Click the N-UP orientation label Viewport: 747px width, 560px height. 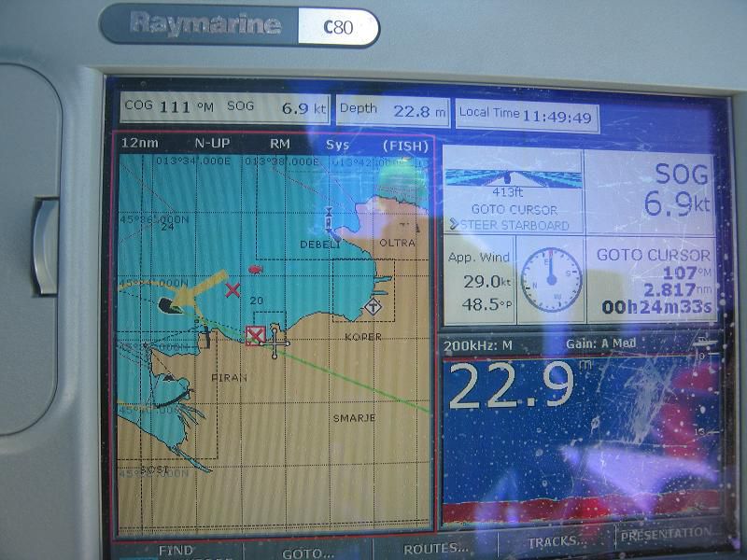[x=212, y=143]
